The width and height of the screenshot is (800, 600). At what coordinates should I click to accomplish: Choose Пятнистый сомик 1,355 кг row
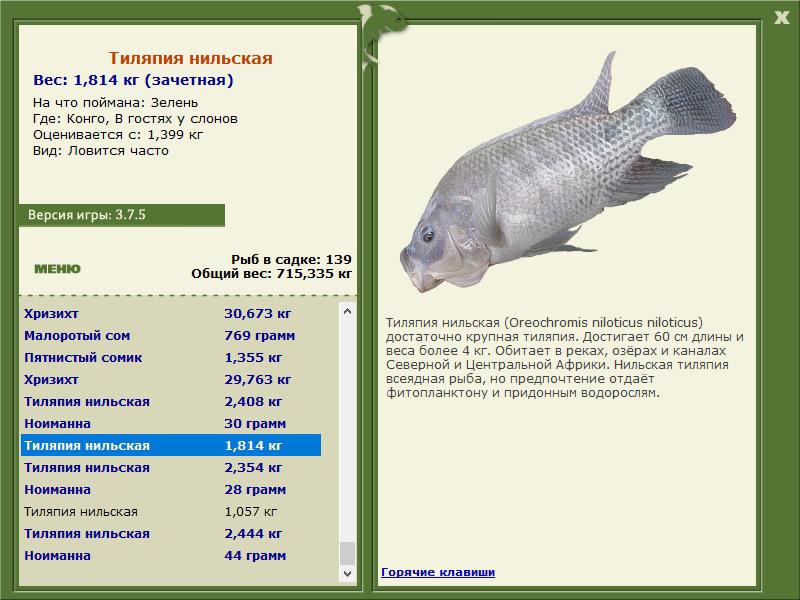point(170,357)
